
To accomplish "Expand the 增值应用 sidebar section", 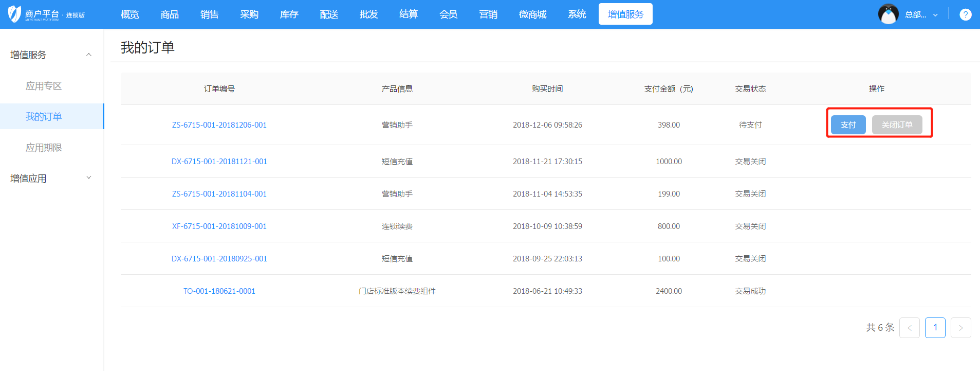I will (x=89, y=178).
